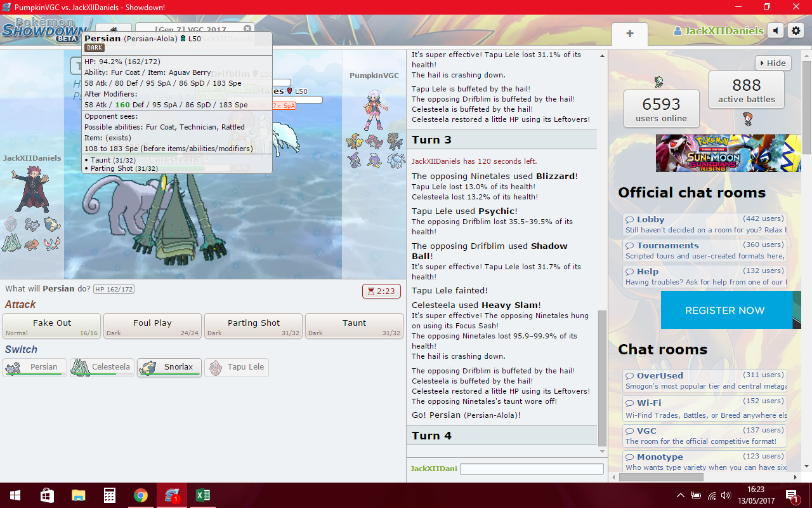812x508 pixels.
Task: Click Alolan Ninetales icon in PumpkinVGC's team
Action: (x=396, y=159)
